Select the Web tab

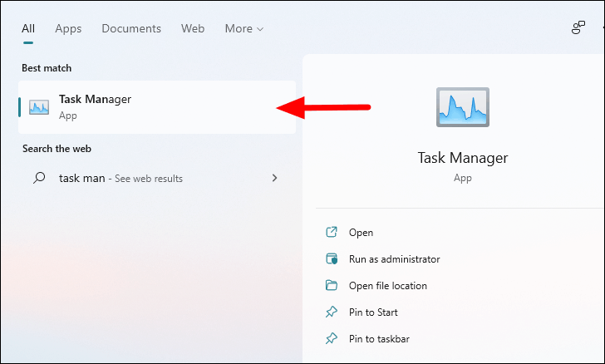coord(193,28)
